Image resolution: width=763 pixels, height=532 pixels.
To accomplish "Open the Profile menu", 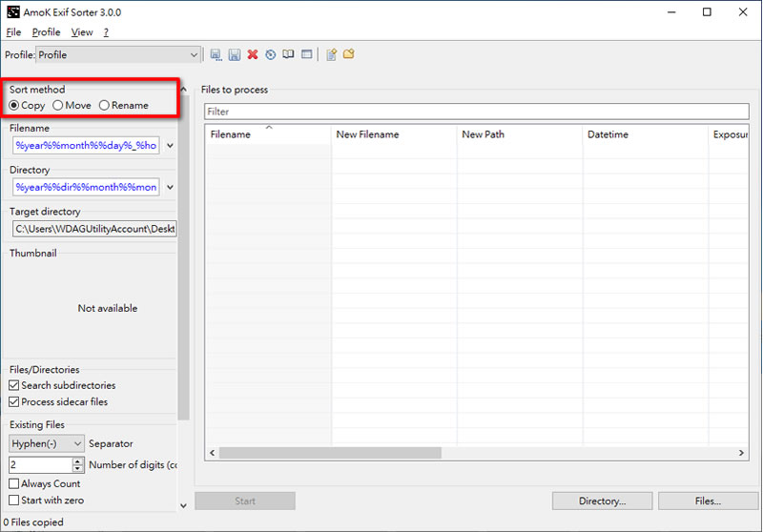I will [46, 32].
